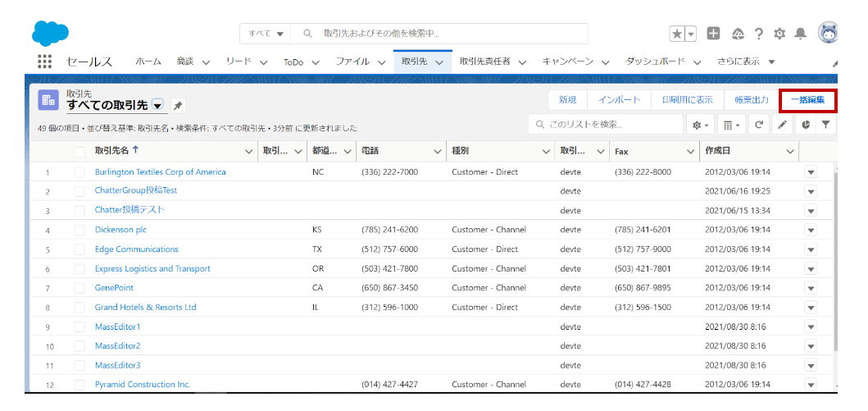The width and height of the screenshot is (868, 411).
Task: Click the 取引先 building object icon
Action: pos(48,100)
